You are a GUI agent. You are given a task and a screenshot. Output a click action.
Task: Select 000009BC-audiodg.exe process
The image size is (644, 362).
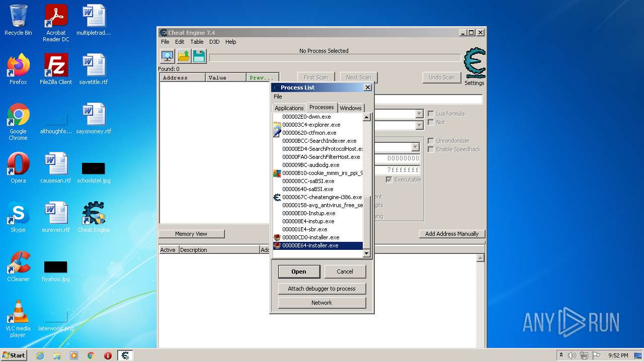click(317, 165)
